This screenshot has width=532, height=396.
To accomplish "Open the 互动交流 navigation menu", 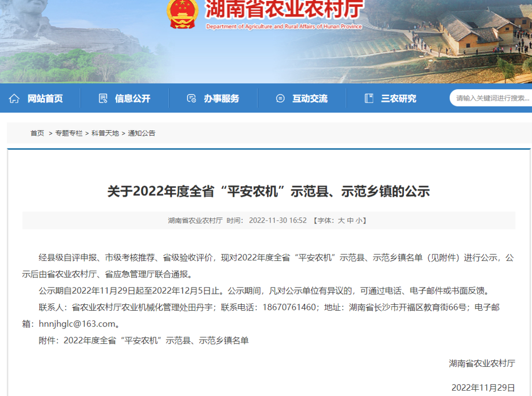I will (x=309, y=98).
